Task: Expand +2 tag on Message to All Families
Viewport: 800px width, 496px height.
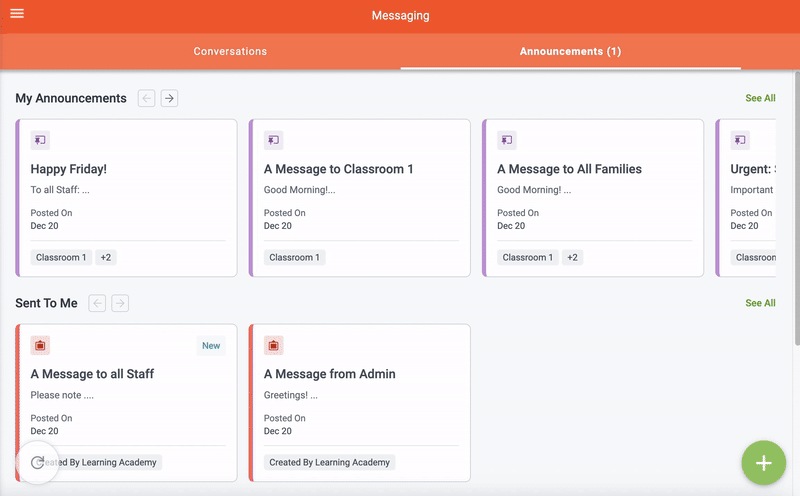Action: [x=572, y=257]
